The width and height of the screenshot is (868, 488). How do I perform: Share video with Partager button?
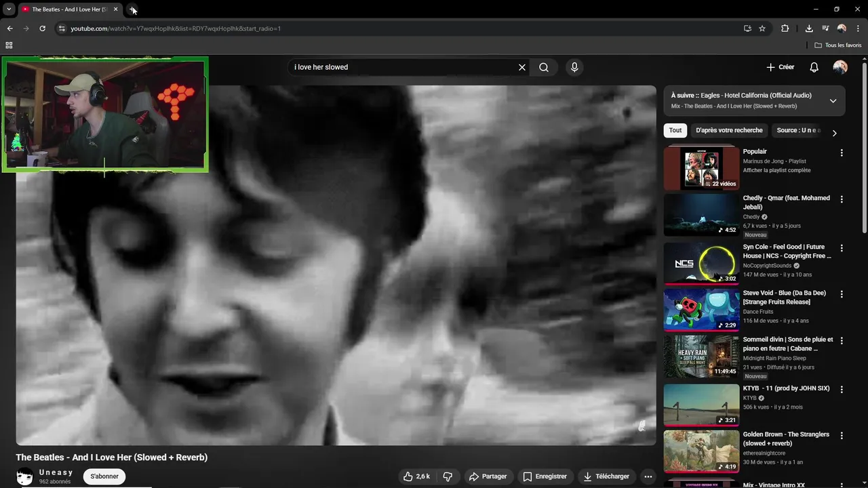(x=488, y=476)
